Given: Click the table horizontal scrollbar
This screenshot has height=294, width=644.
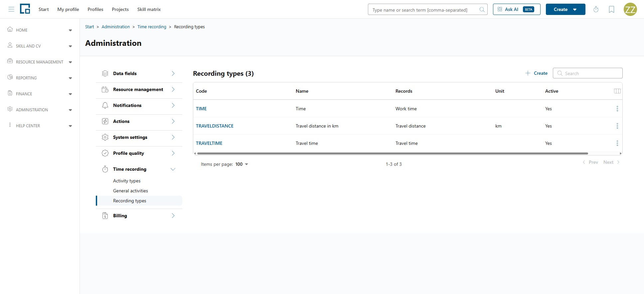Looking at the screenshot, I should click(x=393, y=153).
